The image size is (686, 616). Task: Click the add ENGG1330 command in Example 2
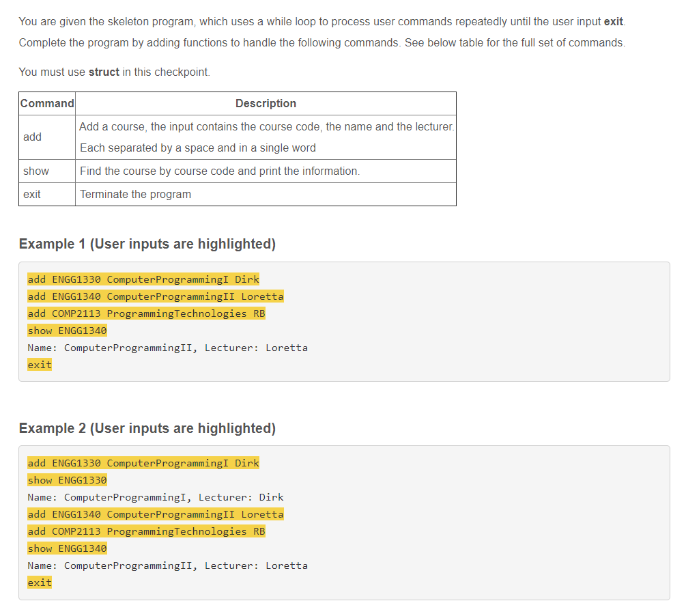143,462
